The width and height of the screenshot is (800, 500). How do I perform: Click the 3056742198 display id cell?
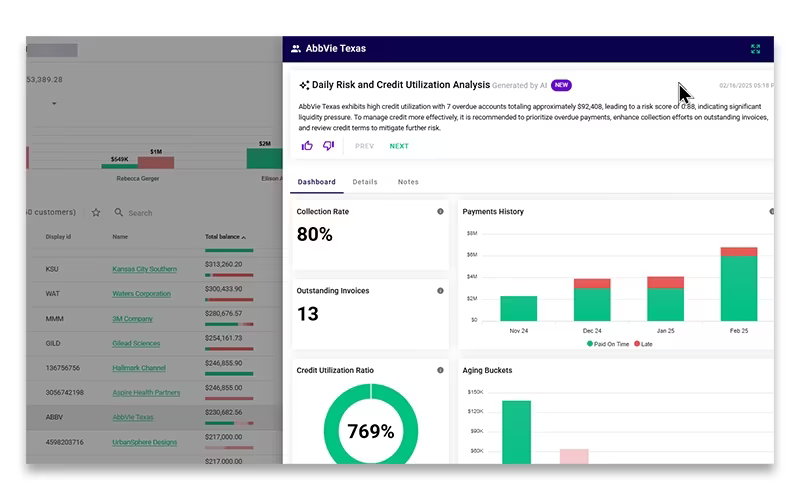(64, 392)
